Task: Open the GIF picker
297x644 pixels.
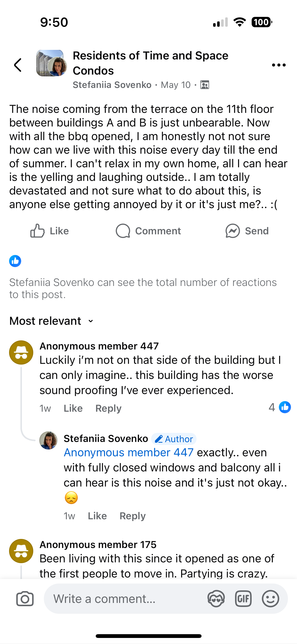Action: tap(243, 599)
